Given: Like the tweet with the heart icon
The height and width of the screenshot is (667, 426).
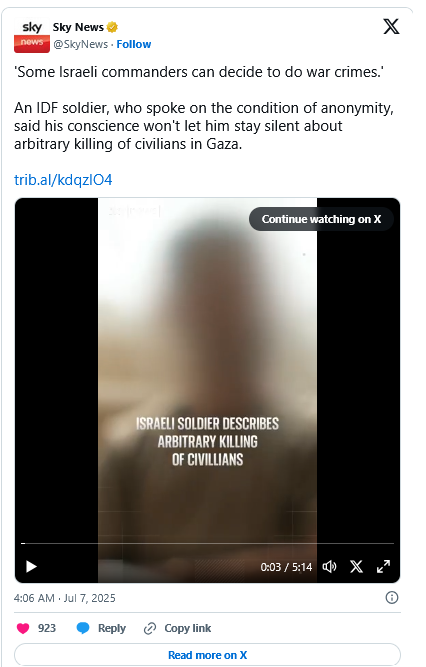Looking at the screenshot, I should [x=23, y=628].
